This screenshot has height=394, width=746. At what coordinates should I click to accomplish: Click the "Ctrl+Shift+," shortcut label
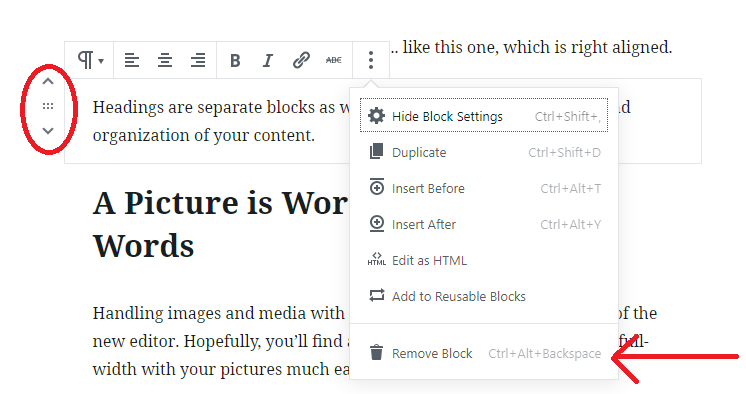tap(568, 117)
